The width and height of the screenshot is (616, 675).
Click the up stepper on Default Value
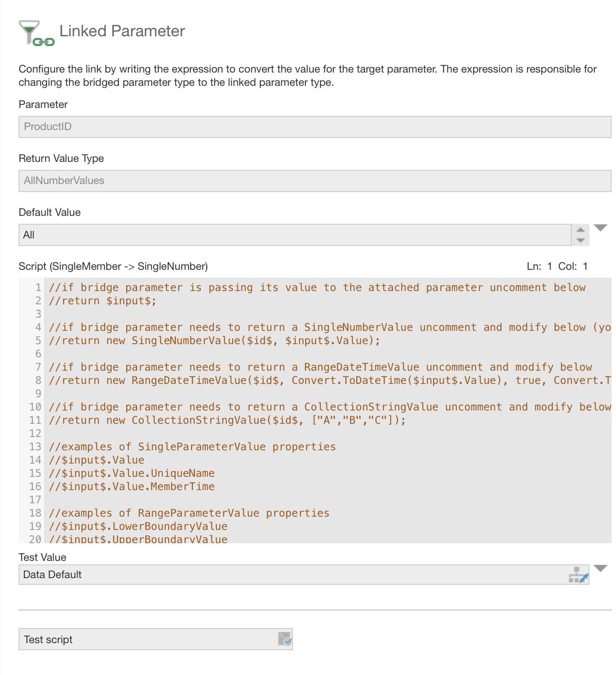(581, 230)
